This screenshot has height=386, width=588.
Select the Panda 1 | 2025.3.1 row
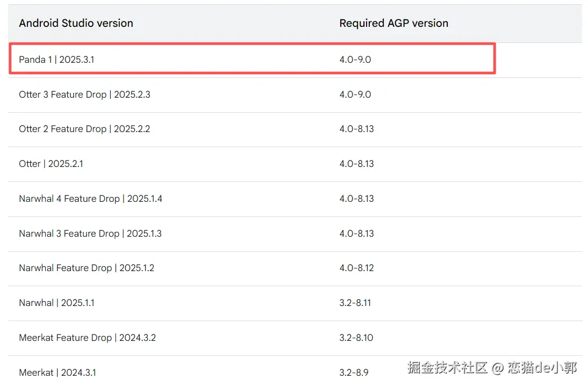tap(56, 60)
